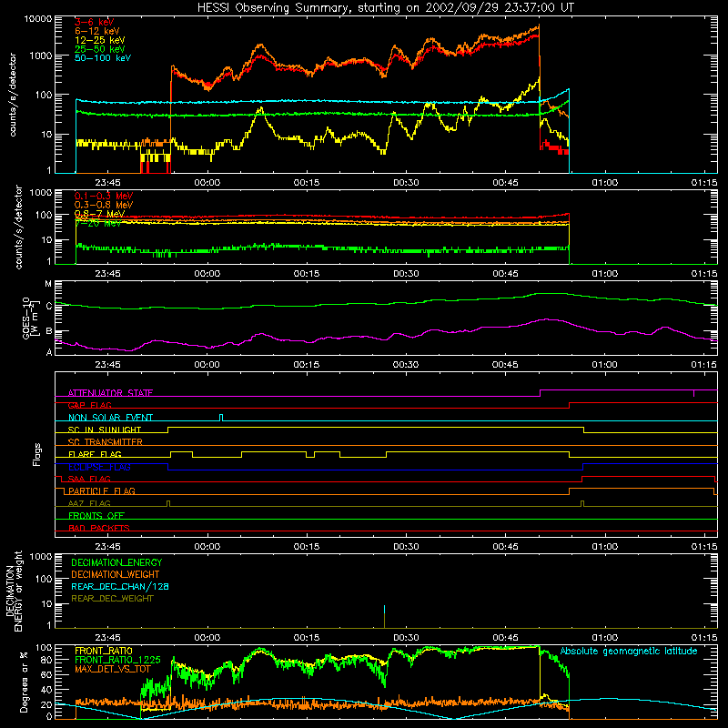This screenshot has width=728, height=728.
Task: Select the ECLIPSE_FLAG label
Action: [x=99, y=467]
